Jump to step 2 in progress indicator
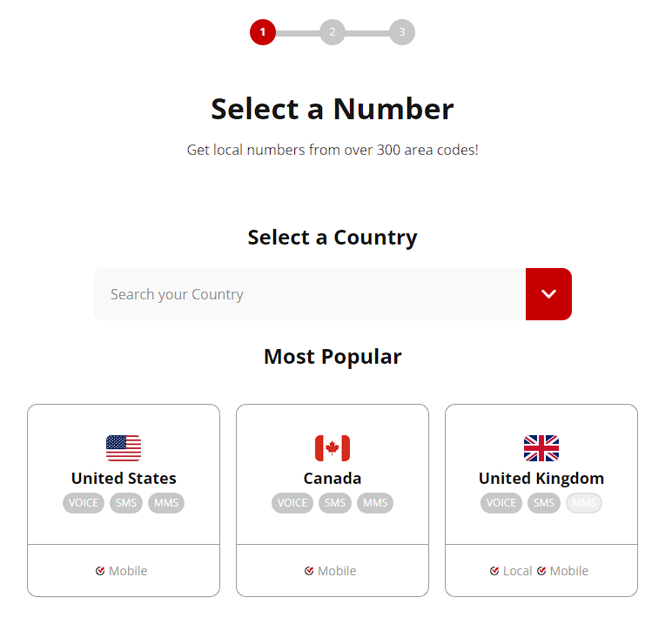This screenshot has height=631, width=672. (333, 32)
